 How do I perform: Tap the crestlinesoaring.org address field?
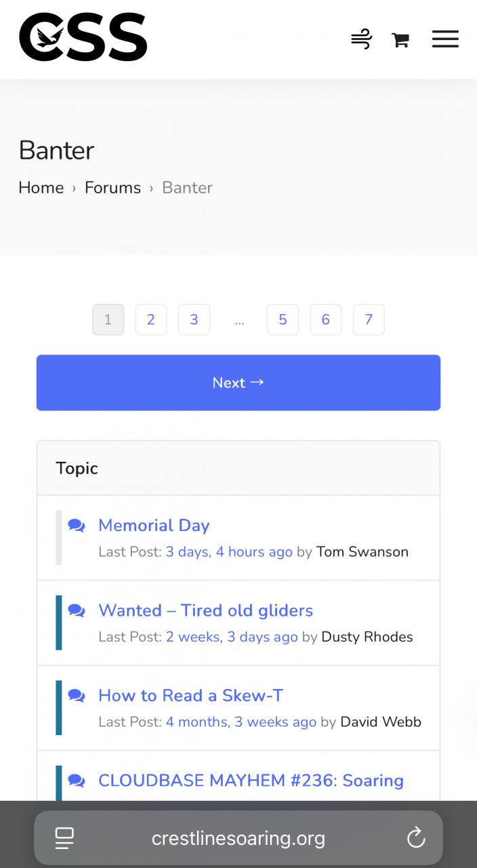(x=239, y=838)
